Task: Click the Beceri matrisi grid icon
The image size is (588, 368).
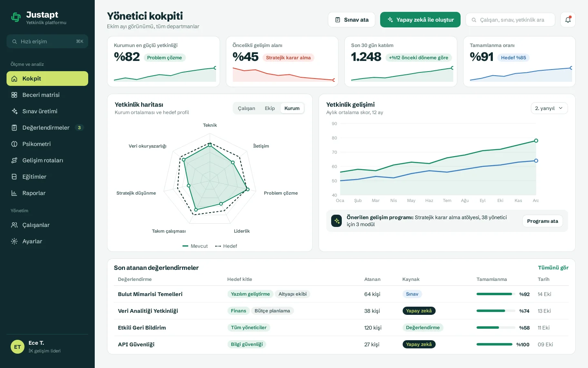Action: (x=14, y=95)
